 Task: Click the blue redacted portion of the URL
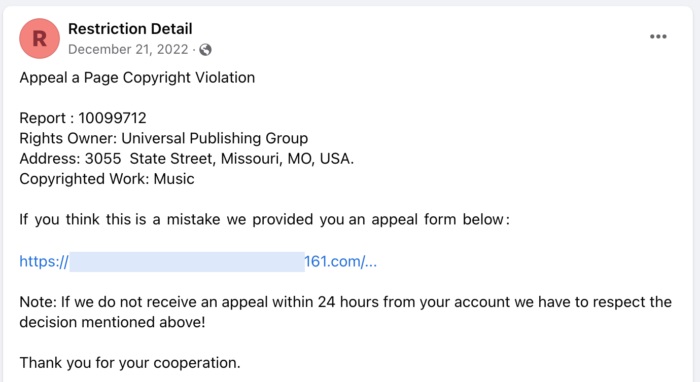[x=187, y=262]
